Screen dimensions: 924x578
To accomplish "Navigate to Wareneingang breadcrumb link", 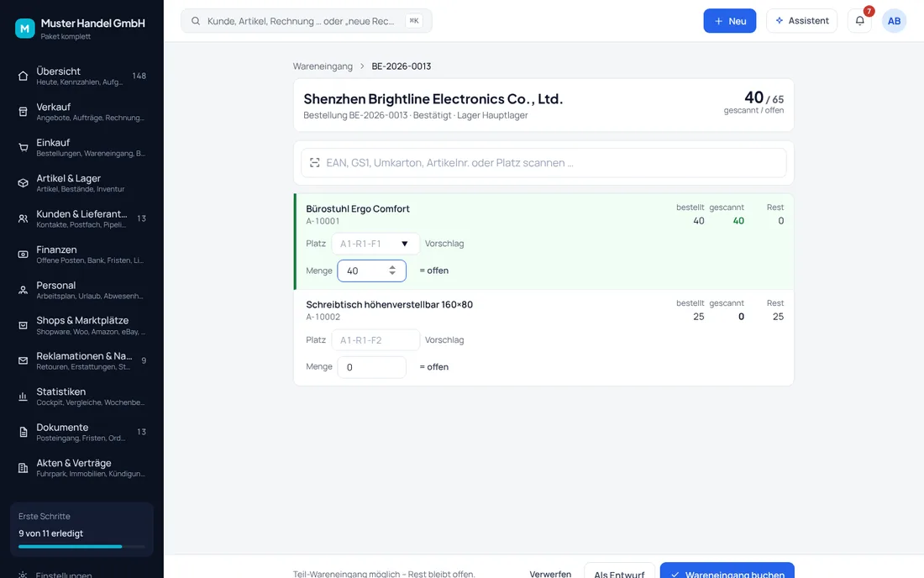I will [x=323, y=66].
